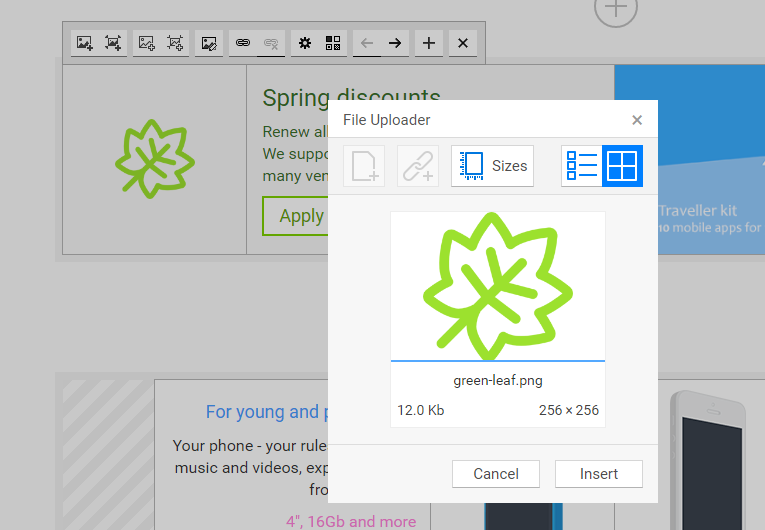Select the green-leaf.png thumbnail
This screenshot has height=530, width=765.
[497, 286]
